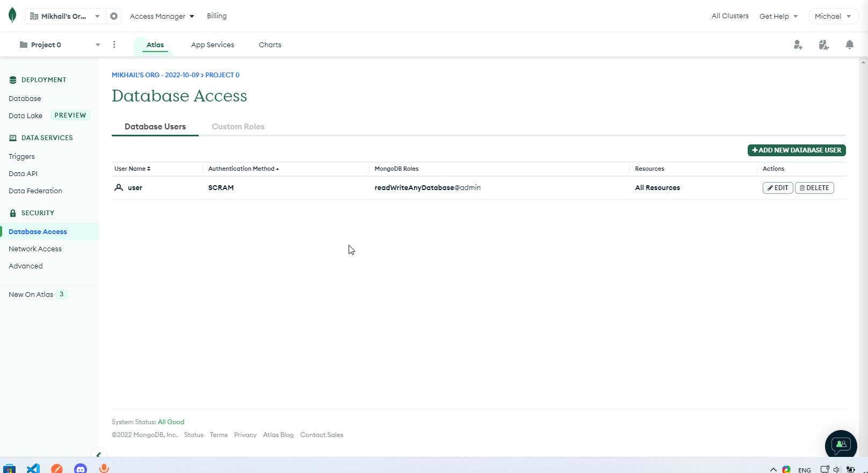Open Data Federation in the sidebar
Screen dimensions: 868x473
35,191
